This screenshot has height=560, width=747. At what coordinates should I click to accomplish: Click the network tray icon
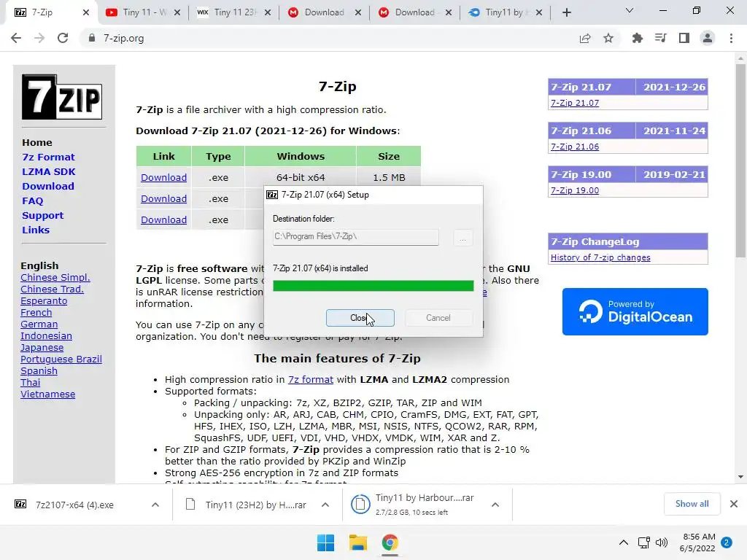644,542
